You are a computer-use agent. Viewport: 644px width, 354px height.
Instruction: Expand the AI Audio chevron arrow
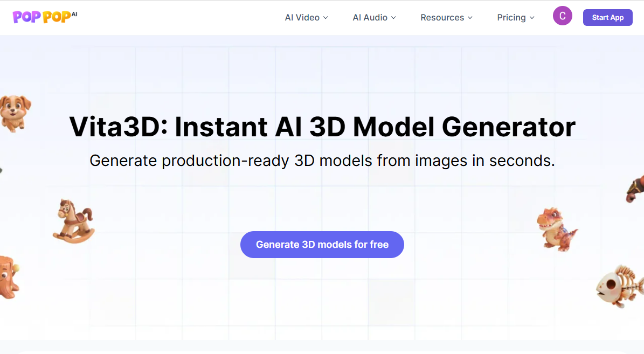(x=393, y=18)
